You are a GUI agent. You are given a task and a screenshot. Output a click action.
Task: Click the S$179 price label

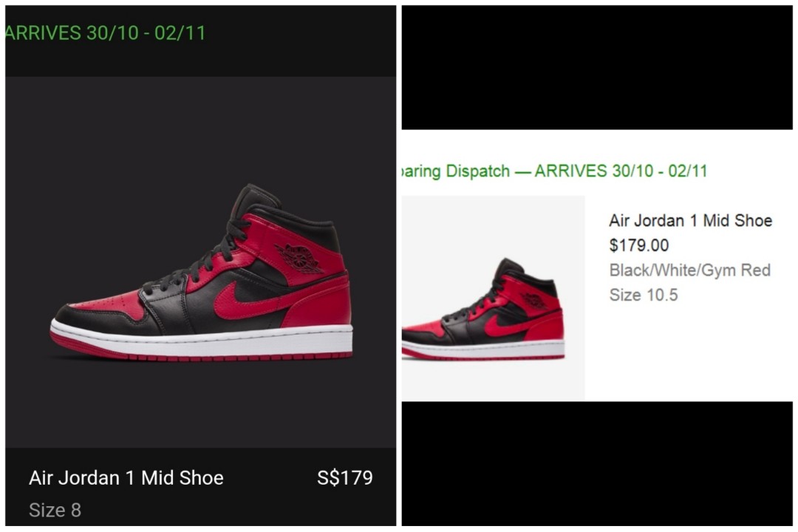pyautogui.click(x=345, y=477)
